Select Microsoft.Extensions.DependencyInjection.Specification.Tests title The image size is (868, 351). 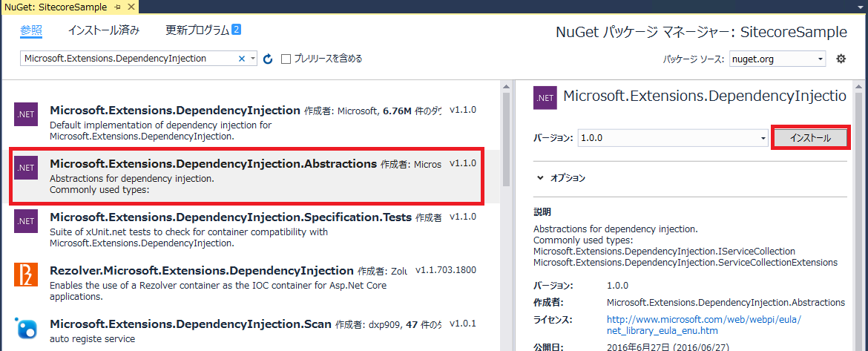pyautogui.click(x=231, y=217)
